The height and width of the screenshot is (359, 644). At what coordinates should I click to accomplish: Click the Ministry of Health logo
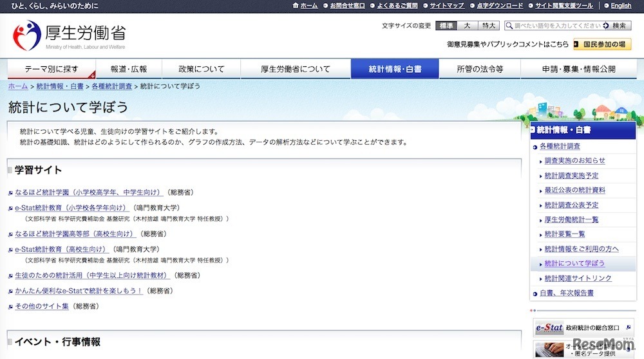69,35
